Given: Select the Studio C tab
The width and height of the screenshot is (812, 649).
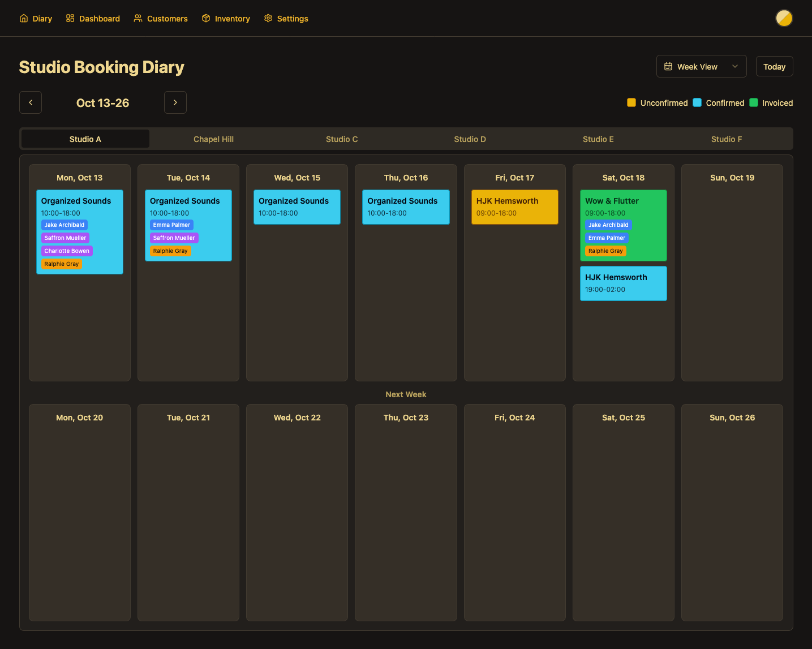Looking at the screenshot, I should (x=342, y=139).
